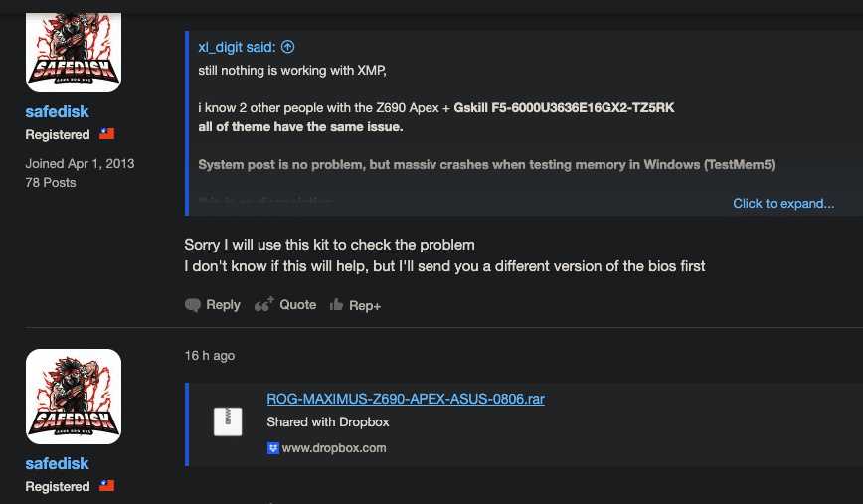Click the zip file icon of the attachment
The width and height of the screenshot is (863, 504).
228,421
